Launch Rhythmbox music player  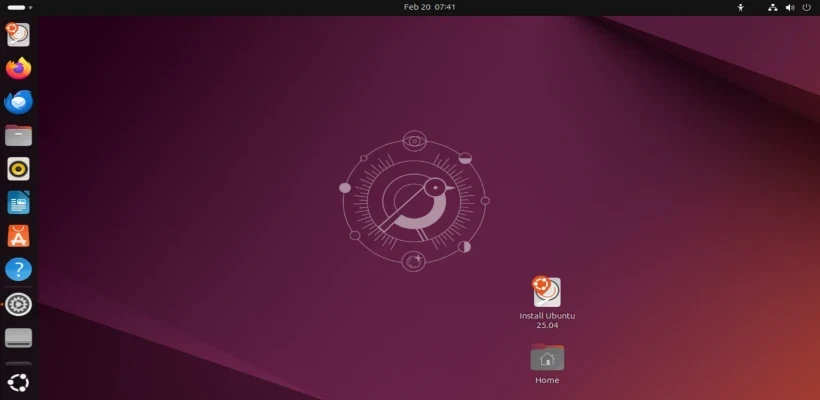pyautogui.click(x=18, y=169)
